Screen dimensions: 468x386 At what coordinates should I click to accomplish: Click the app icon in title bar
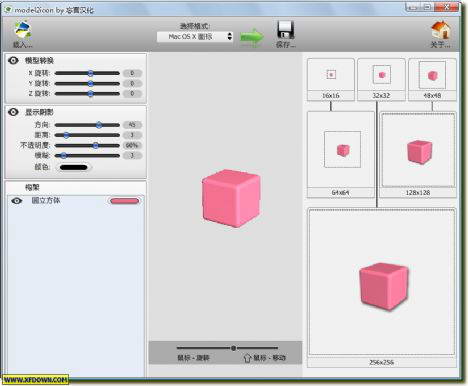[8, 9]
